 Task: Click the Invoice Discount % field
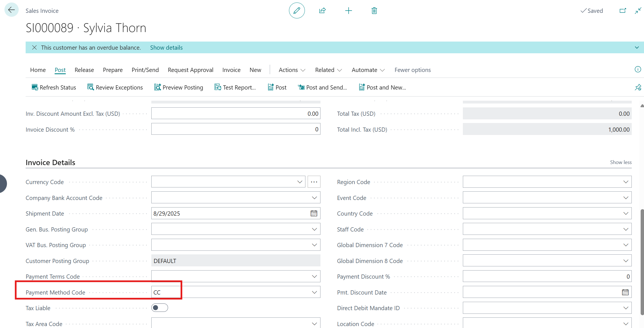235,129
